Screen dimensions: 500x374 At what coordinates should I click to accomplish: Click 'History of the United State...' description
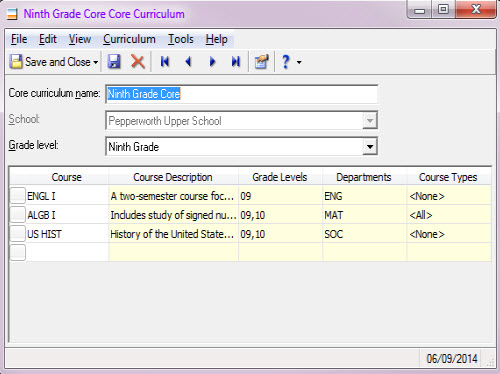[173, 234]
